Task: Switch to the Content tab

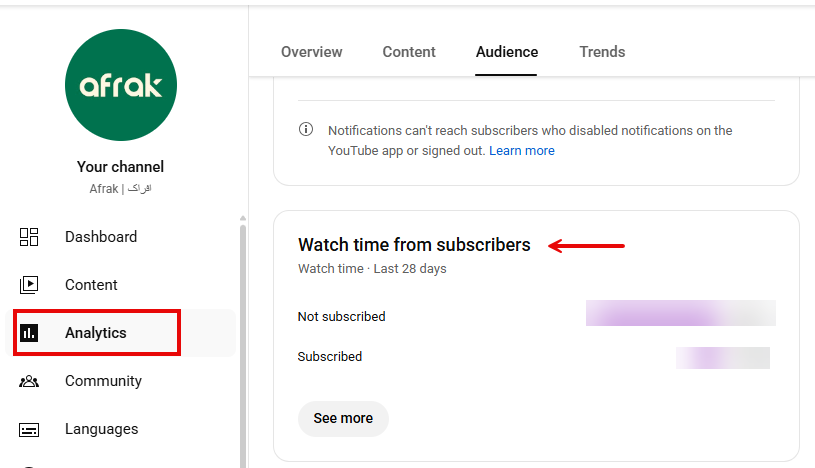Action: (409, 52)
